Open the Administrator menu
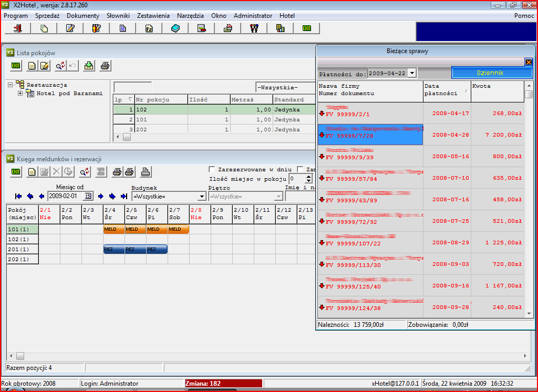The image size is (538, 392). pos(253,15)
